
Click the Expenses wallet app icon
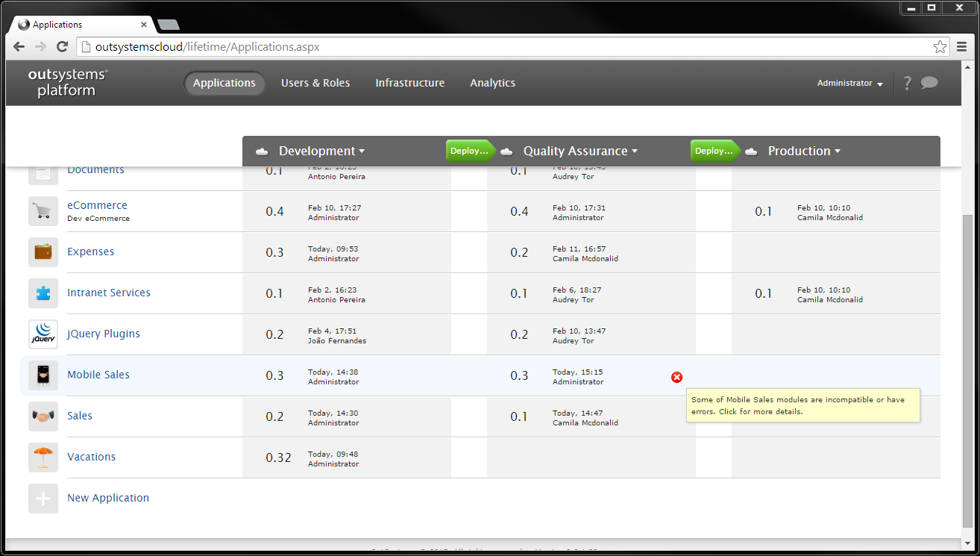click(43, 252)
